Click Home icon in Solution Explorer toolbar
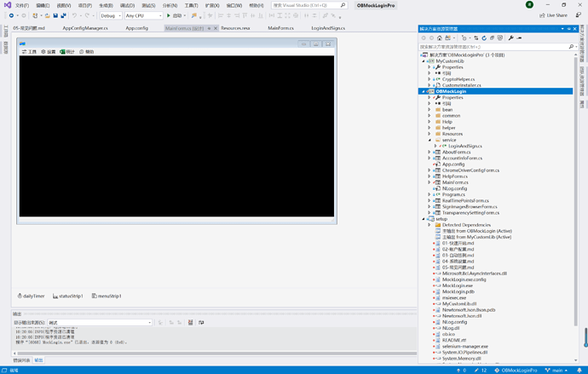Image resolution: width=588 pixels, height=374 pixels. click(440, 37)
